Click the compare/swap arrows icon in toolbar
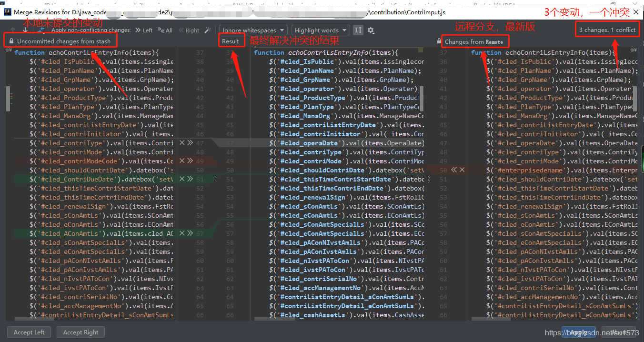 41,30
